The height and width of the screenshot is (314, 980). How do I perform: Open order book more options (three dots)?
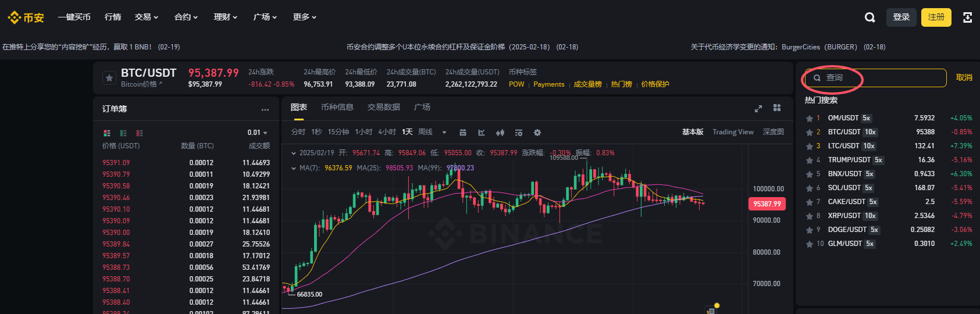[x=265, y=109]
